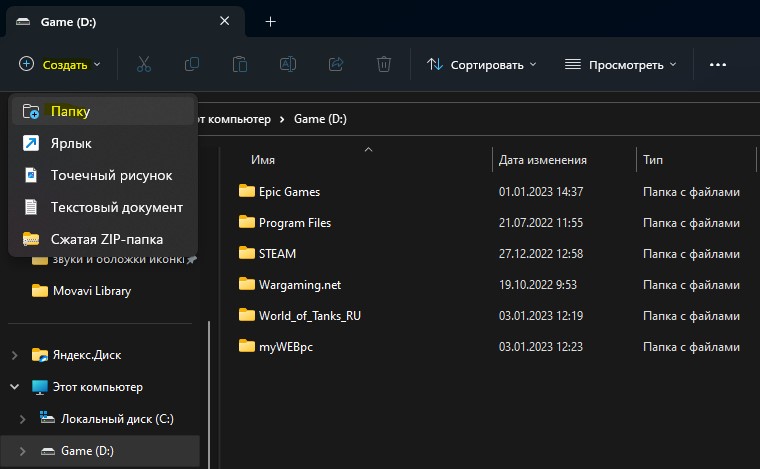Open the Сортировать dropdown

point(482,64)
